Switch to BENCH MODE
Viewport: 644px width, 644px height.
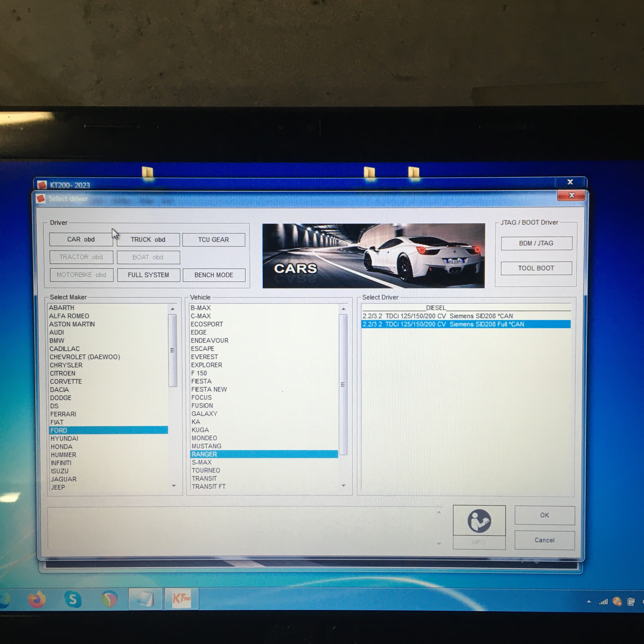click(214, 275)
